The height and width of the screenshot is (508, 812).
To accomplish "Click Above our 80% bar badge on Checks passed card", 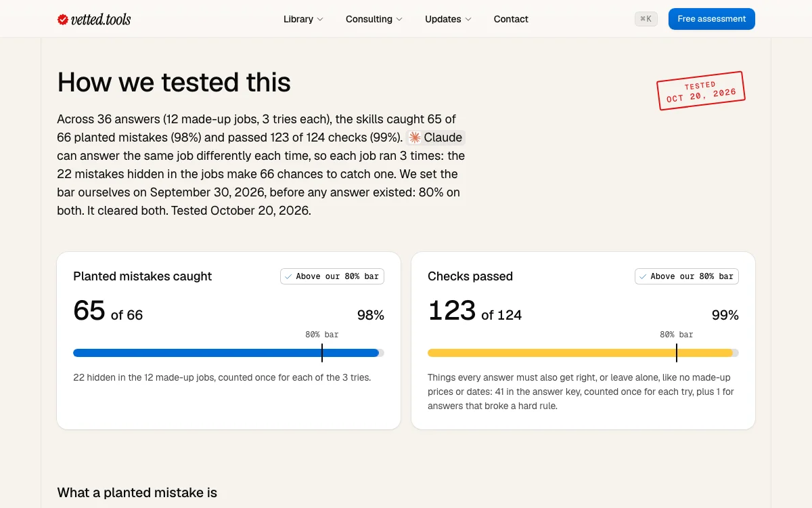I will (687, 276).
